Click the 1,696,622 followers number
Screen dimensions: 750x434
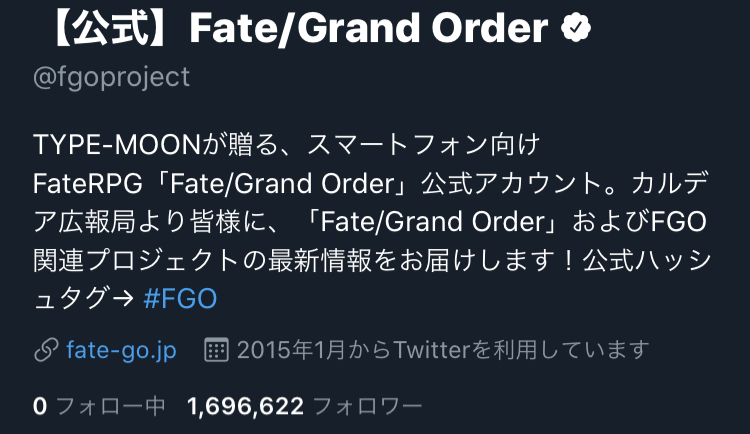[x=245, y=407]
